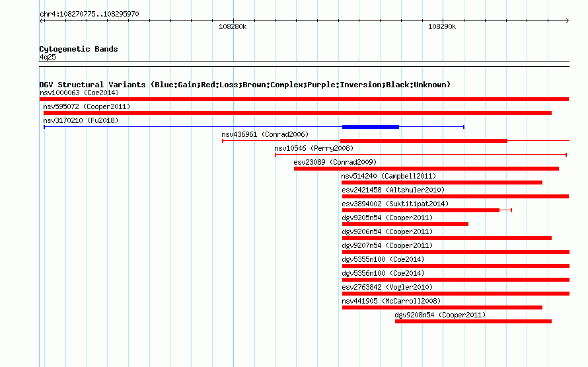Screen dimensions: 588x367
Task: Select the 4q25 cytogenetic band label
Action: tap(48, 57)
